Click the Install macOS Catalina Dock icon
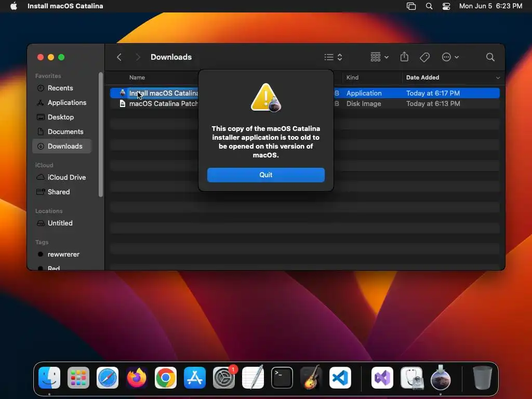The width and height of the screenshot is (532, 399). [441, 378]
